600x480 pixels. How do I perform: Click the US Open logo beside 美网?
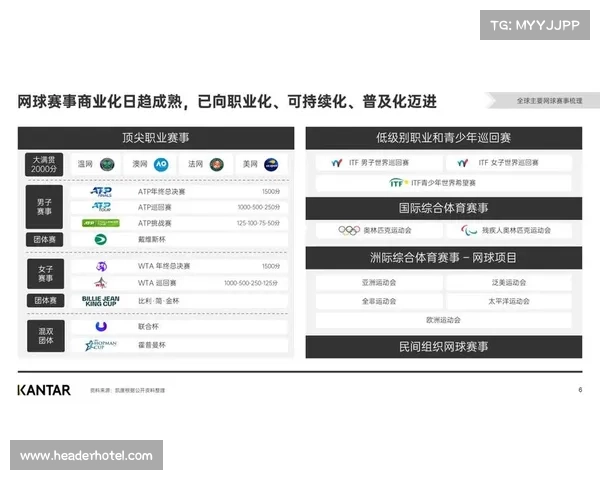271,165
